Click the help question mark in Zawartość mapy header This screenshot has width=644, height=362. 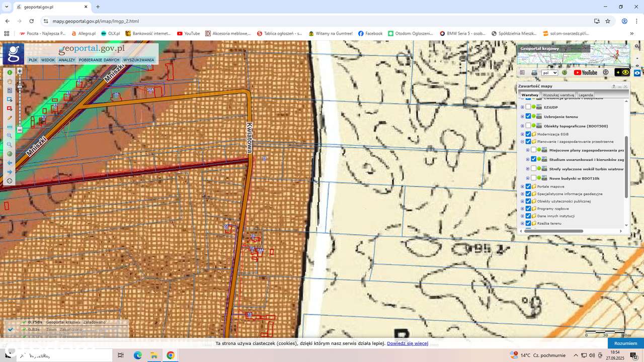(614, 86)
